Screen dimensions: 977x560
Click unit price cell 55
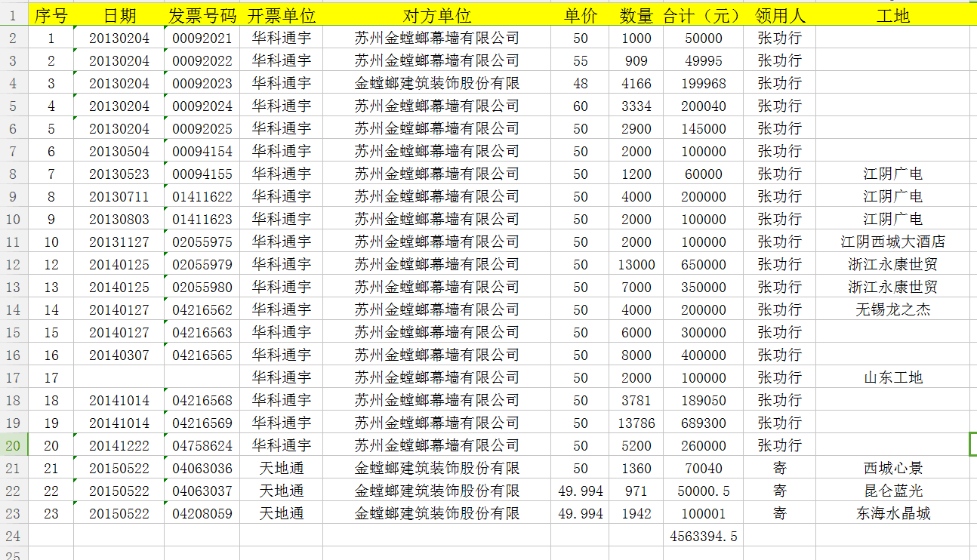point(580,60)
